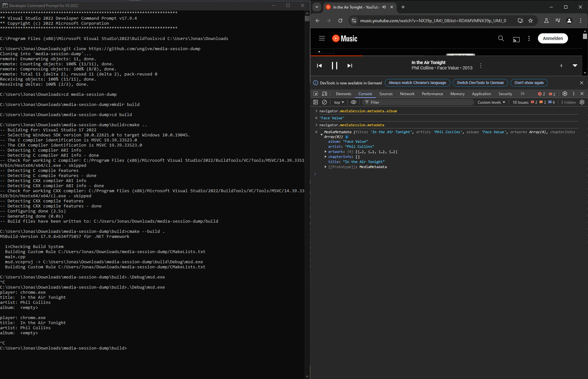Expand the artwork array entry
The height and width of the screenshot is (379, 588).
[326, 152]
